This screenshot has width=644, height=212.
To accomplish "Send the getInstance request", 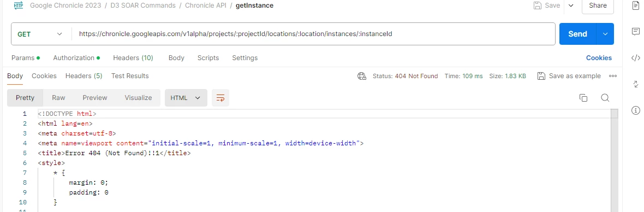I will [577, 34].
